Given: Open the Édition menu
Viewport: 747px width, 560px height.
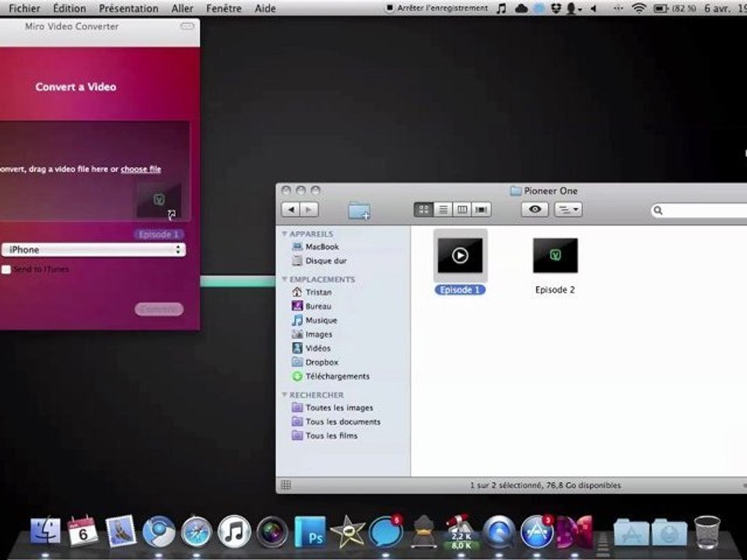Looking at the screenshot, I should [69, 8].
